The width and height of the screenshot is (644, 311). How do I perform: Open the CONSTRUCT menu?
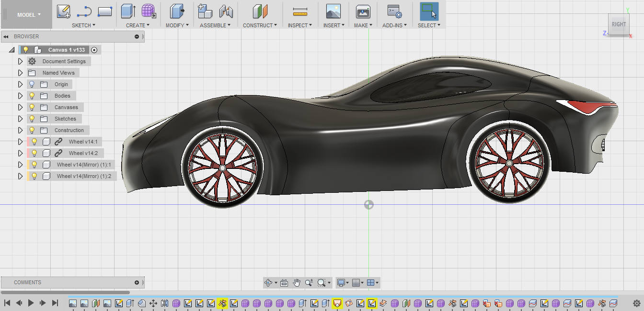260,25
